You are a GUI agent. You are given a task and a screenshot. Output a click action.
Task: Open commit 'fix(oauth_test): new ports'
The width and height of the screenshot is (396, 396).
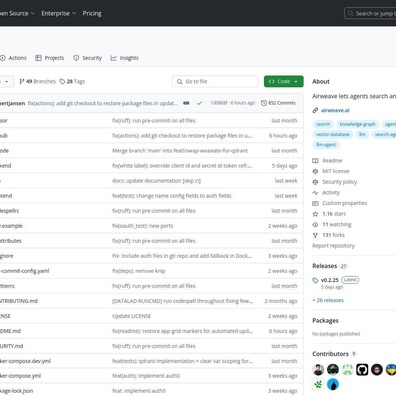[x=143, y=226]
